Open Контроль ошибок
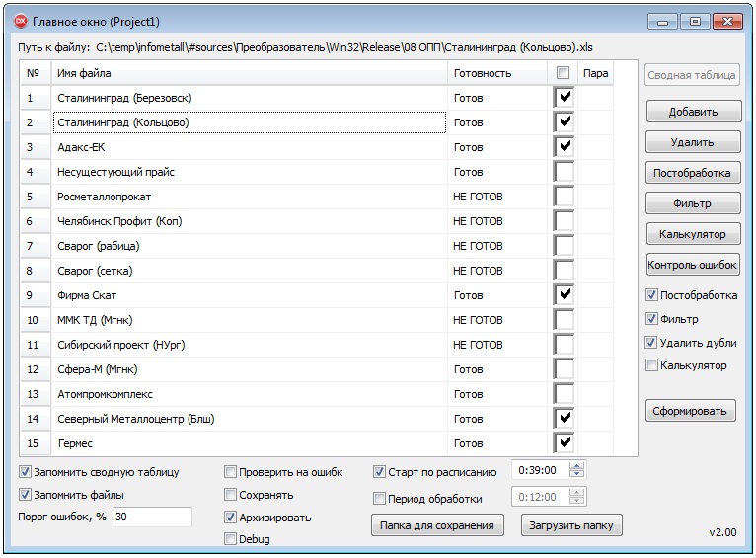This screenshot has height=558, width=756. click(692, 265)
